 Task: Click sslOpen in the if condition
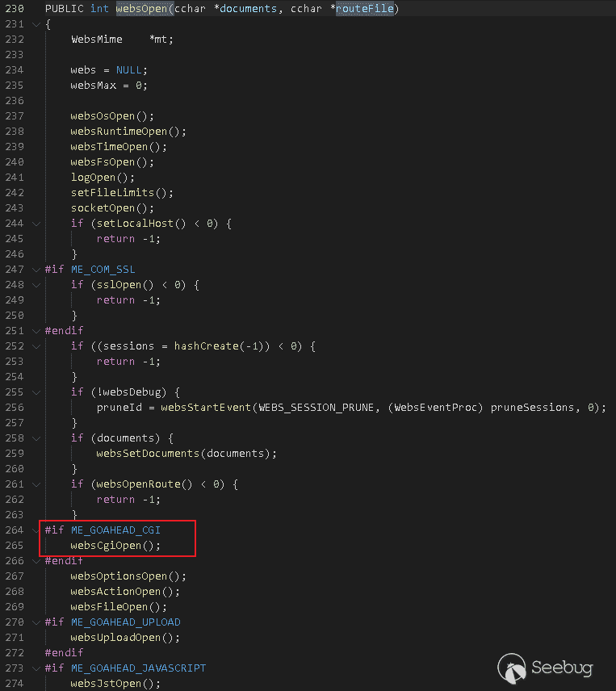[x=119, y=285]
